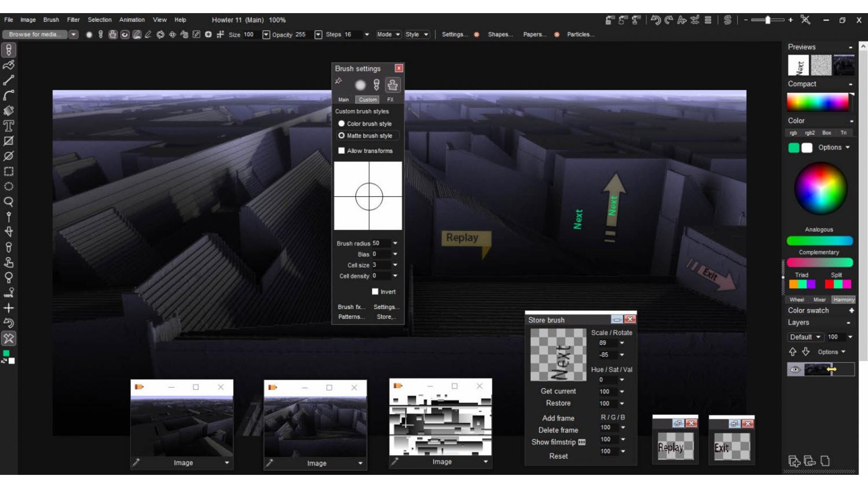This screenshot has height=488, width=868.
Task: Pick the rectangular selection tool
Action: point(9,171)
